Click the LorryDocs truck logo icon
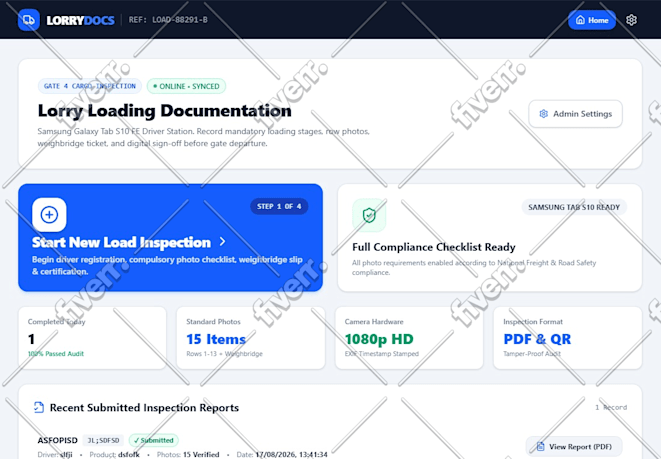Image resolution: width=661 pixels, height=459 pixels. tap(29, 20)
